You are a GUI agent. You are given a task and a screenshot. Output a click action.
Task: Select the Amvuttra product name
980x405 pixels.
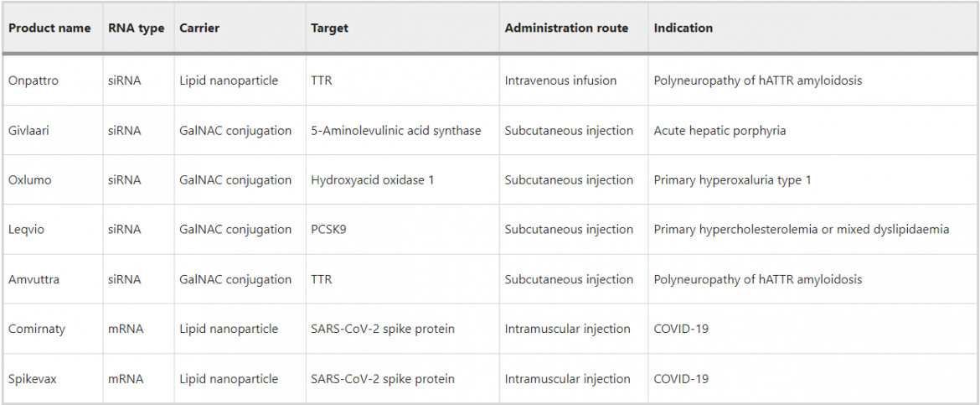pos(34,279)
